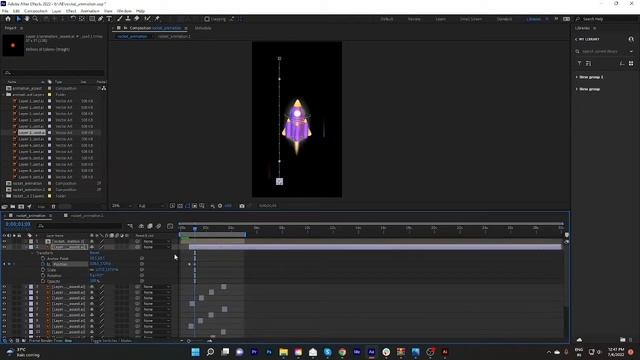
Task: Click the filter icon in Libraries panel
Action: 579,63
